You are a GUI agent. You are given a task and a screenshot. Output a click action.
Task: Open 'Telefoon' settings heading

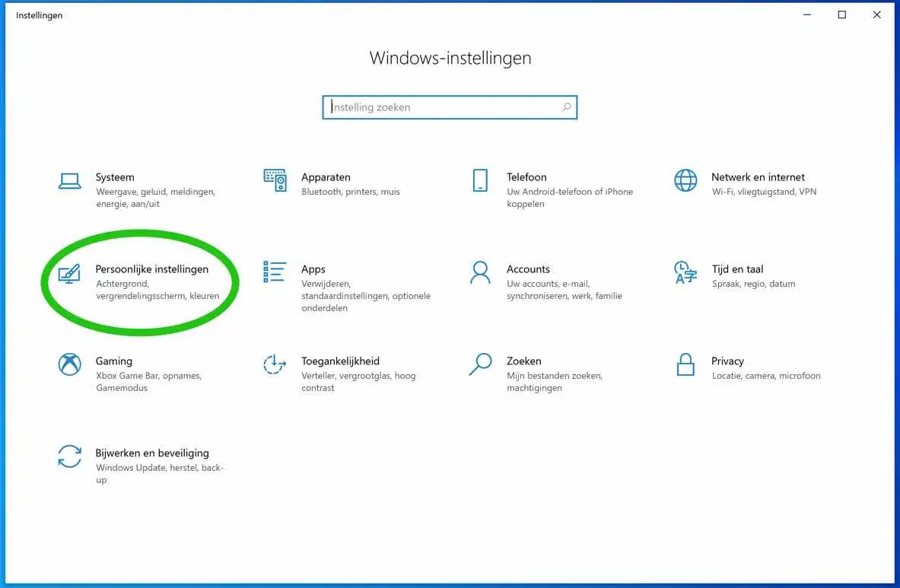pyautogui.click(x=526, y=177)
